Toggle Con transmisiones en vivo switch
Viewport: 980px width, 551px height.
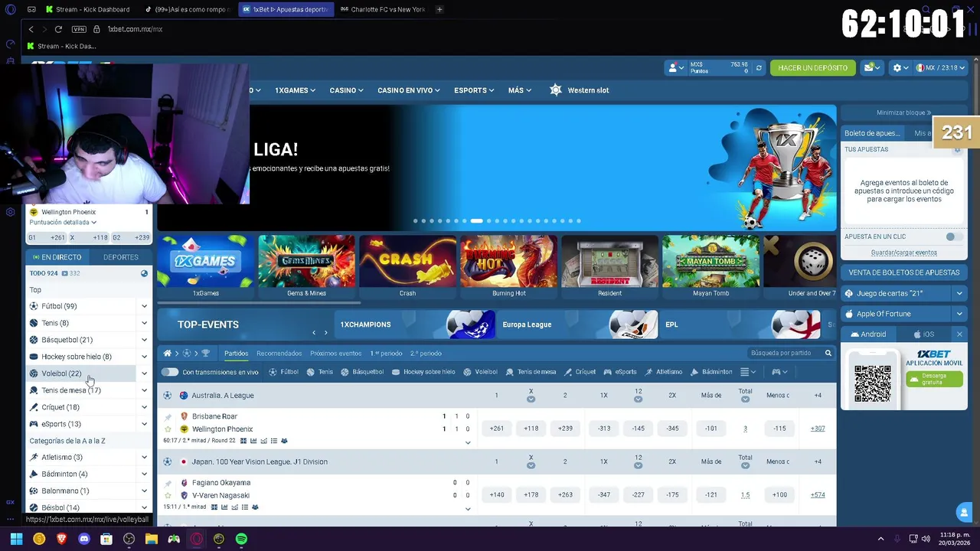[x=170, y=372]
